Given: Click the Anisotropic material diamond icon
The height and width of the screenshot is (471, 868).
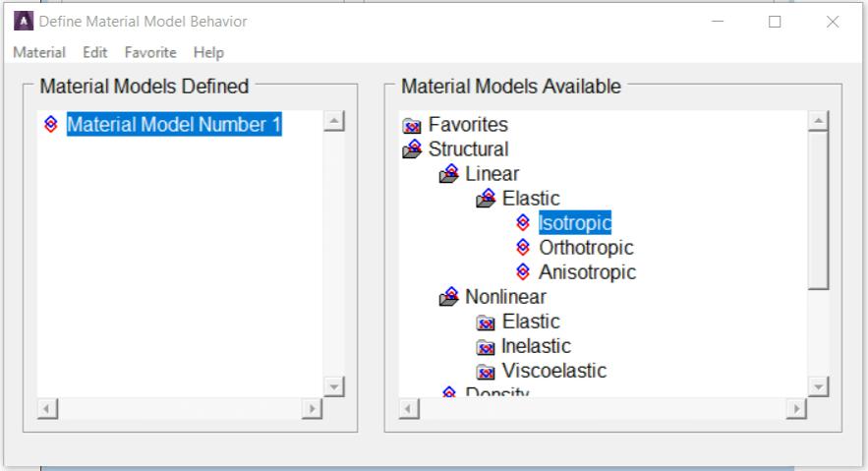Looking at the screenshot, I should pos(523,272).
